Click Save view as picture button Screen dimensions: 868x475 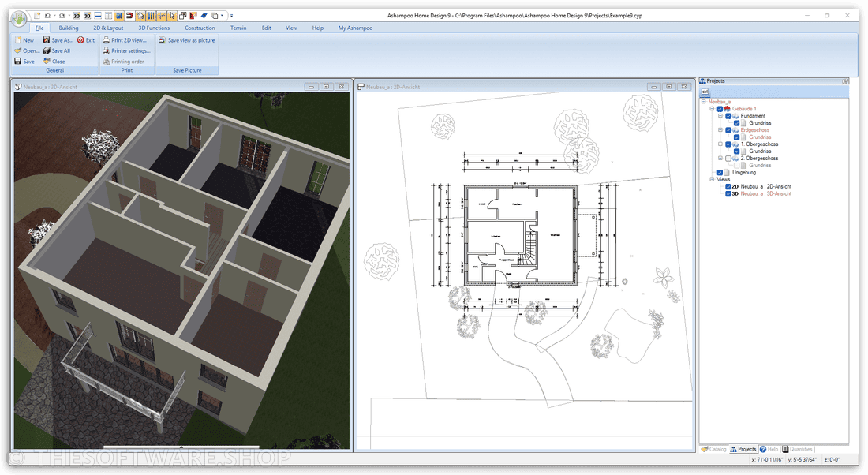pos(186,40)
